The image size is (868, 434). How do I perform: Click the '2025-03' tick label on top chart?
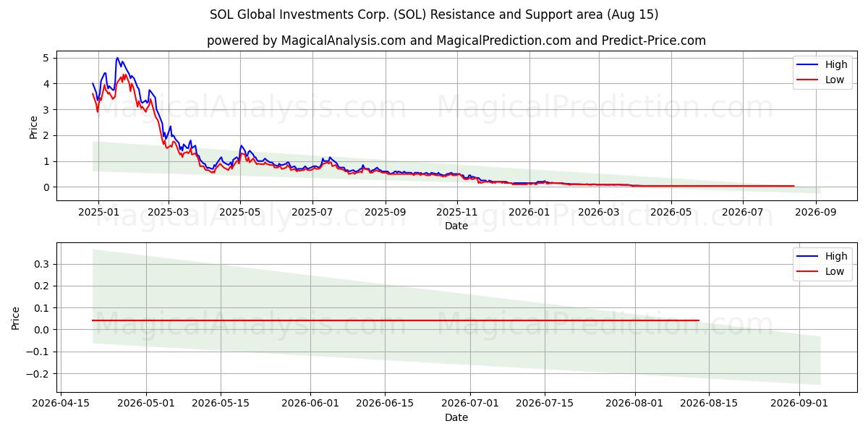pos(169,212)
